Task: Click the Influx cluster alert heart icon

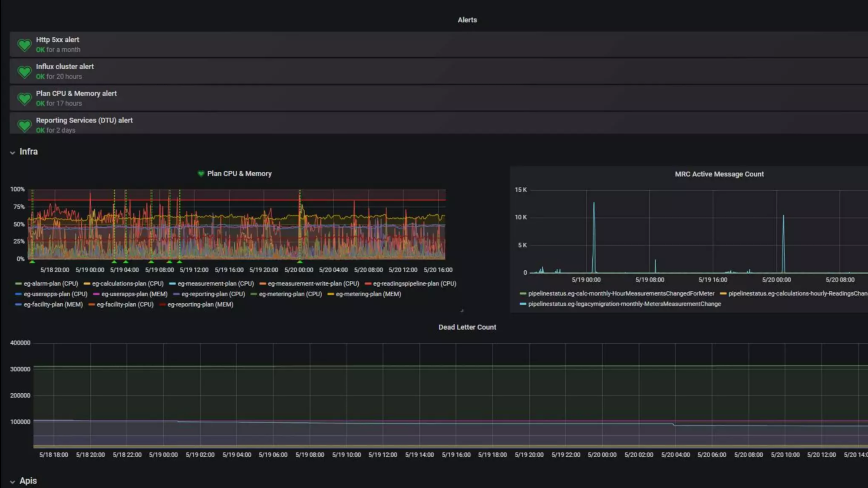Action: tap(24, 72)
